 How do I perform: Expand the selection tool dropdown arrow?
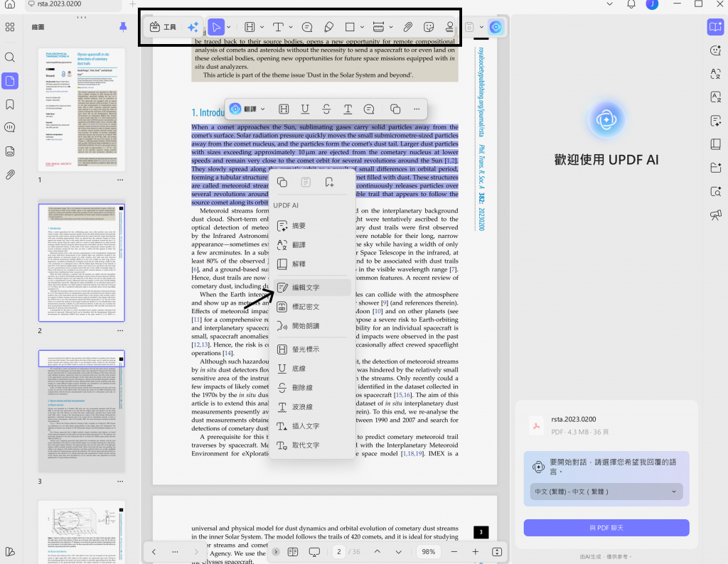coord(229,28)
